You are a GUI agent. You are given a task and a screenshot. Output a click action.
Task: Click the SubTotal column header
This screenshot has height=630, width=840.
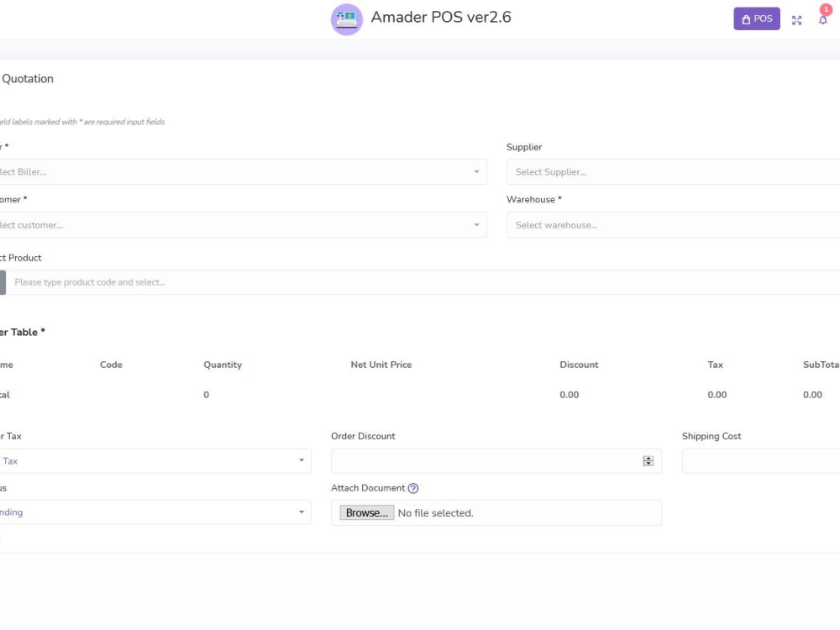point(822,365)
